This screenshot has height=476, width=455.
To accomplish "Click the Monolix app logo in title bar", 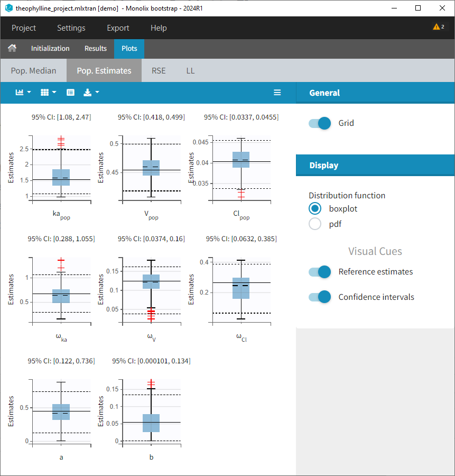I will [8, 8].
